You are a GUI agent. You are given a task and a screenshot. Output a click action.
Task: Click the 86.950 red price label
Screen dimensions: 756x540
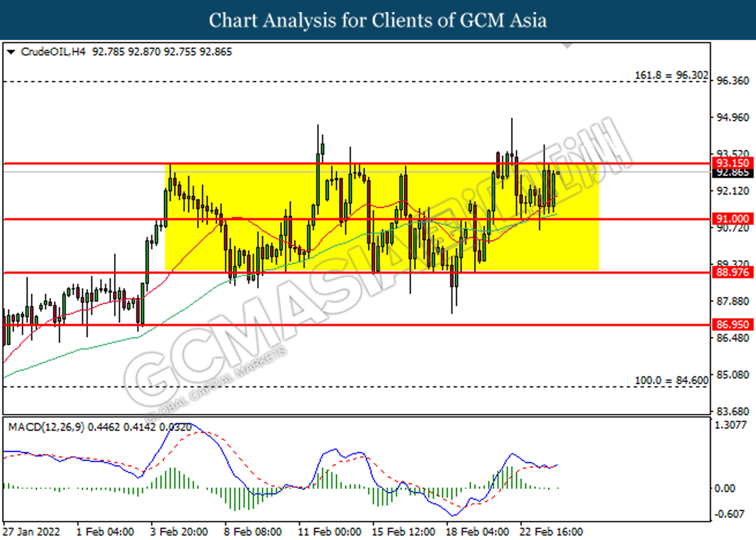pyautogui.click(x=733, y=325)
